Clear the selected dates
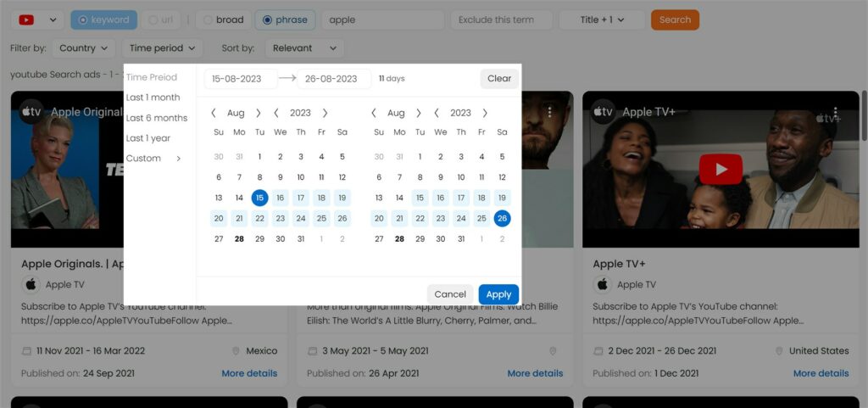868x408 pixels. [499, 79]
